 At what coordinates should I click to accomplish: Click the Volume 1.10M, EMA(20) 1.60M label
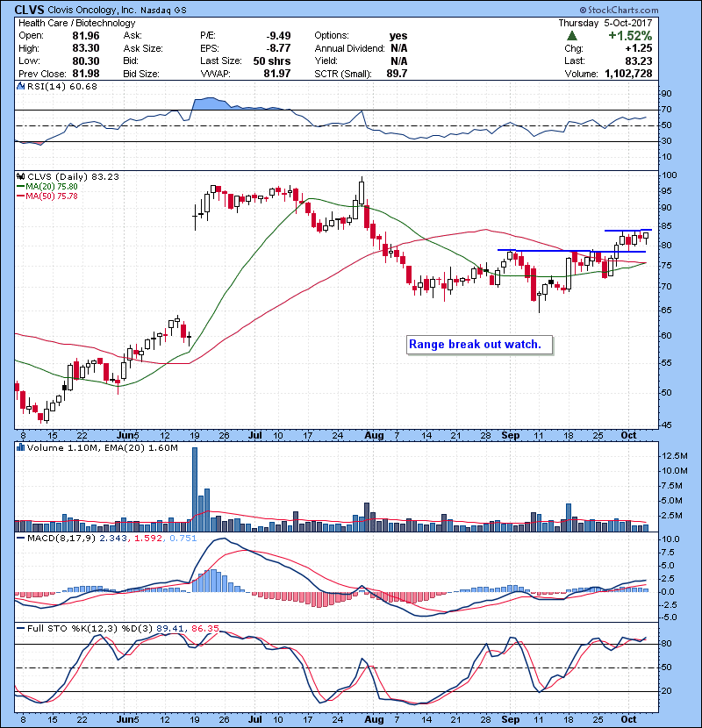coord(103,448)
